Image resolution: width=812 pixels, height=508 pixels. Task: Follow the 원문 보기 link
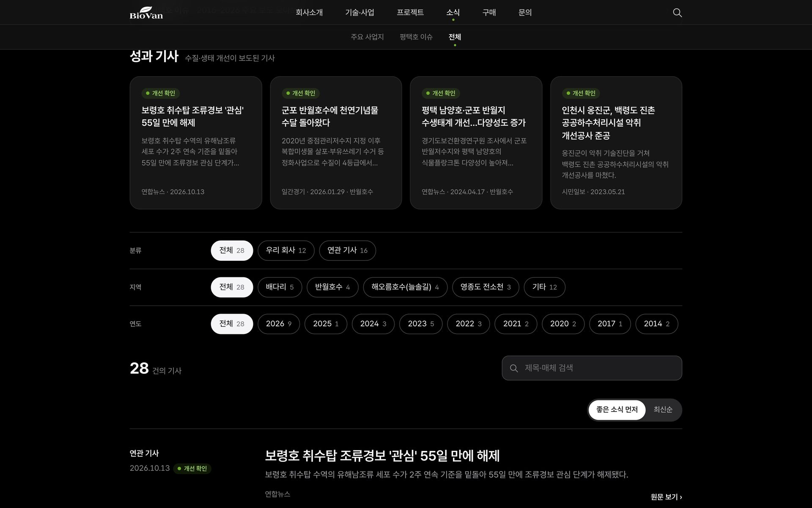pyautogui.click(x=666, y=497)
